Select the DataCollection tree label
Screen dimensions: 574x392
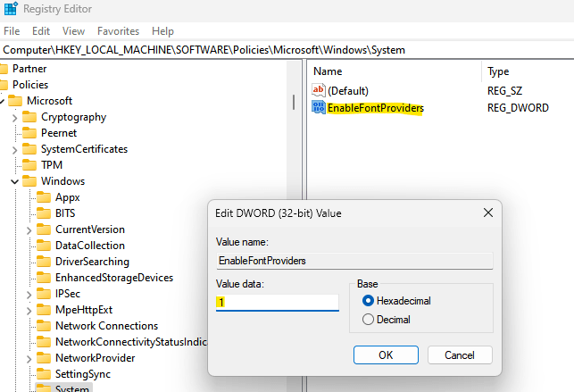click(90, 246)
